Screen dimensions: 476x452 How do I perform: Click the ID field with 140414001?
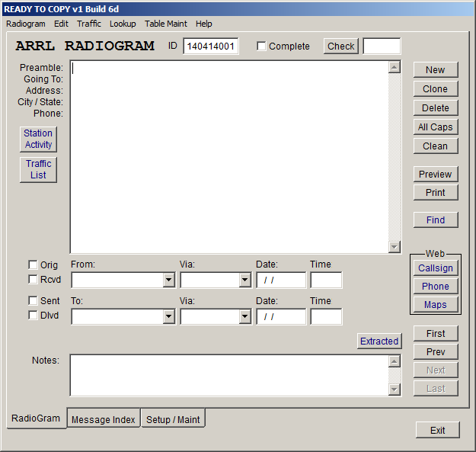tap(211, 46)
